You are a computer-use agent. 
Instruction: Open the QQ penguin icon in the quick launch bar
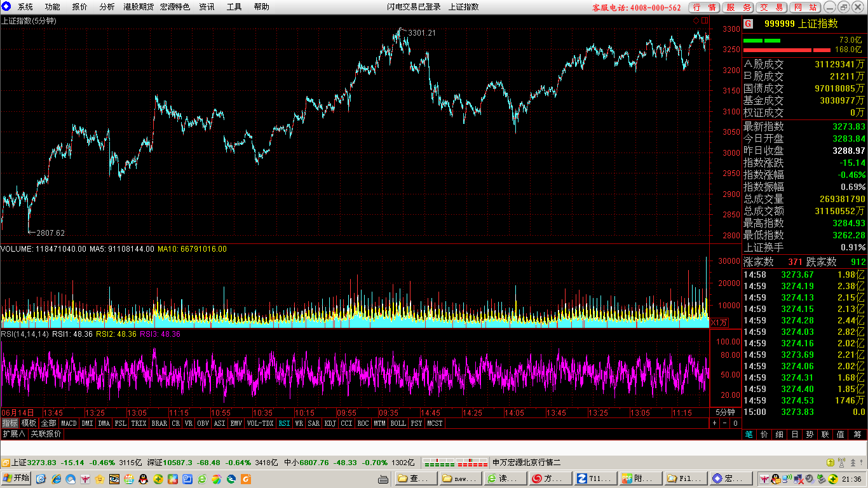(x=144, y=478)
